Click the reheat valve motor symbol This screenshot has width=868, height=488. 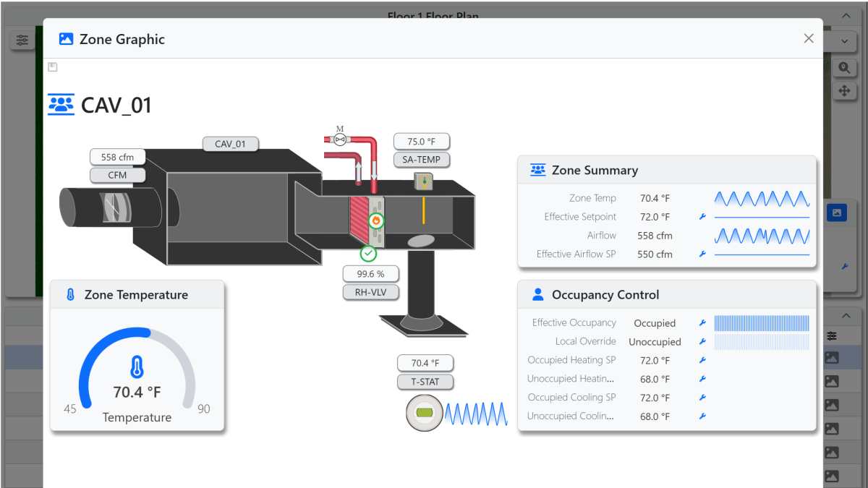[340, 138]
